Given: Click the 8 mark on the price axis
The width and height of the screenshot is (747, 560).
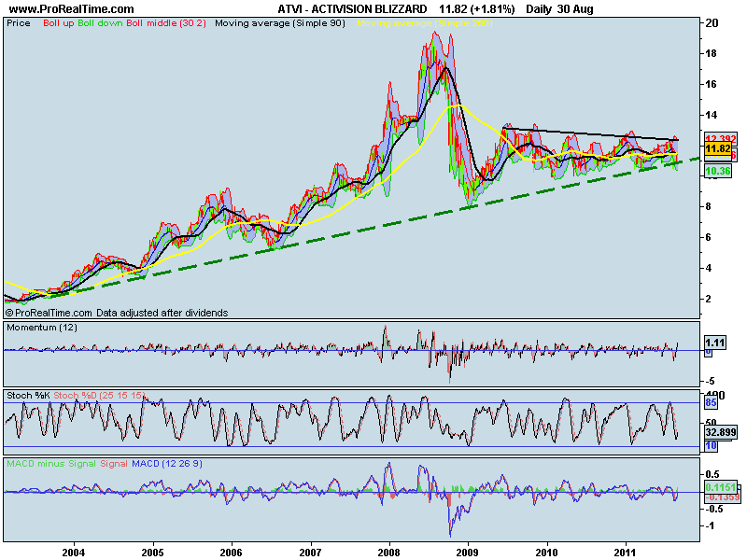Looking at the screenshot, I should (708, 206).
